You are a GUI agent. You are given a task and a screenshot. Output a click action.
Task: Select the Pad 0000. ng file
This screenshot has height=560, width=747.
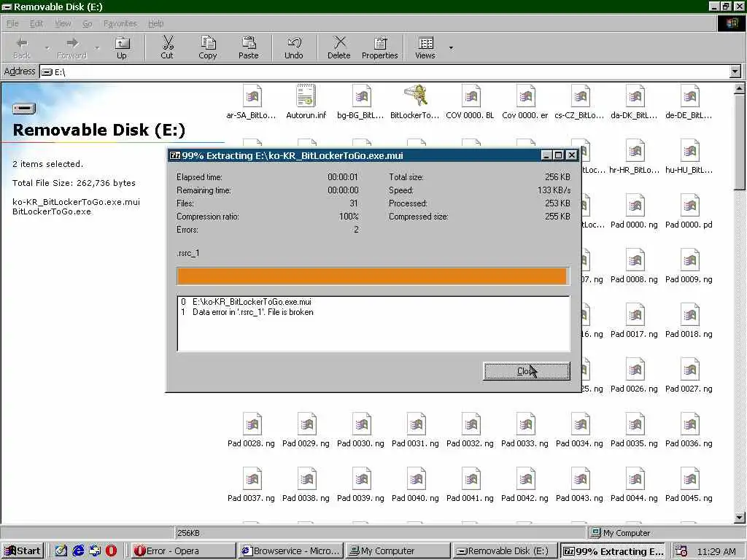[634, 211]
